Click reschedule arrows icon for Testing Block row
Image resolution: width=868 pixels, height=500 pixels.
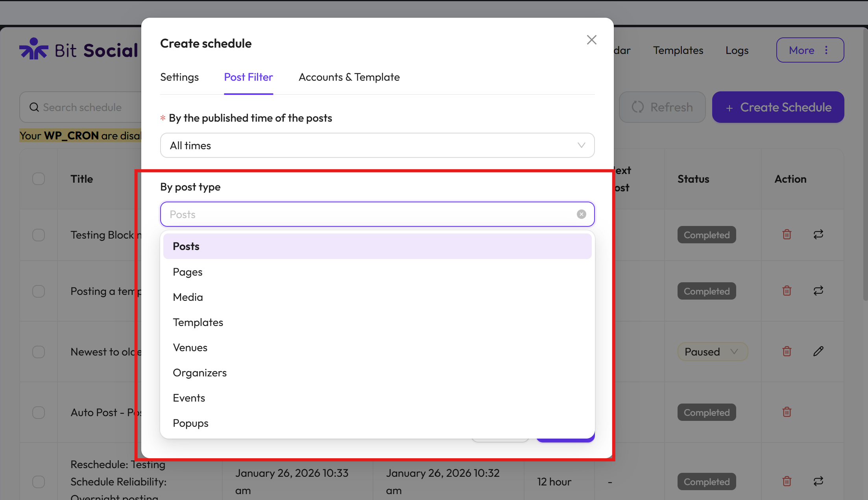(818, 235)
